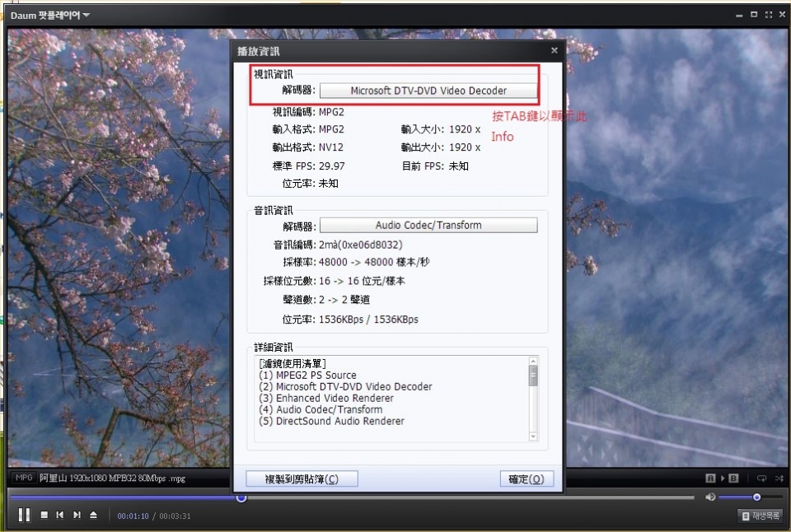
Task: Copy playback info to clipboard
Action: 302,478
